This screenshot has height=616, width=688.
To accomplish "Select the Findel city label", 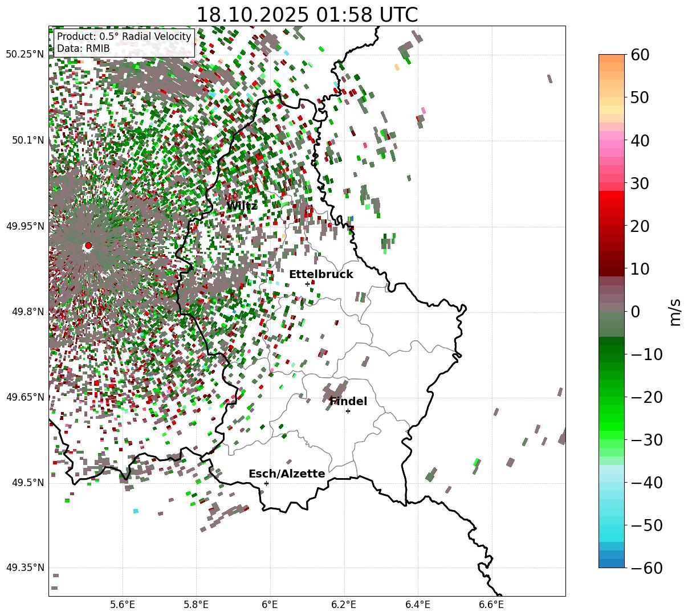I will 348,402.
